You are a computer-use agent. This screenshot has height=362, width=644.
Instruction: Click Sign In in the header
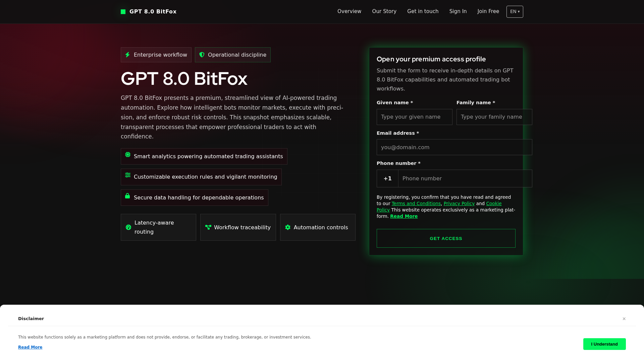click(458, 11)
